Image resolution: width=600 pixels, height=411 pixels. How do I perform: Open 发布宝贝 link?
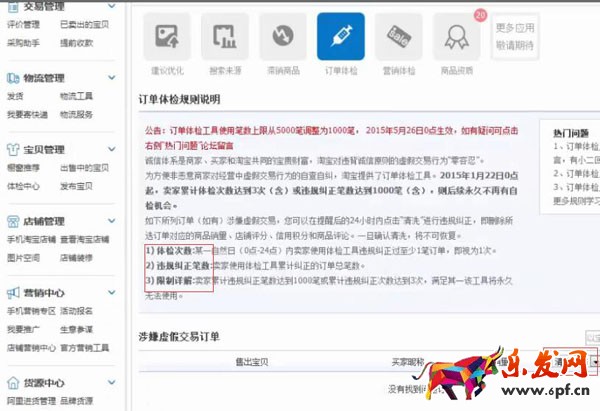click(x=77, y=186)
